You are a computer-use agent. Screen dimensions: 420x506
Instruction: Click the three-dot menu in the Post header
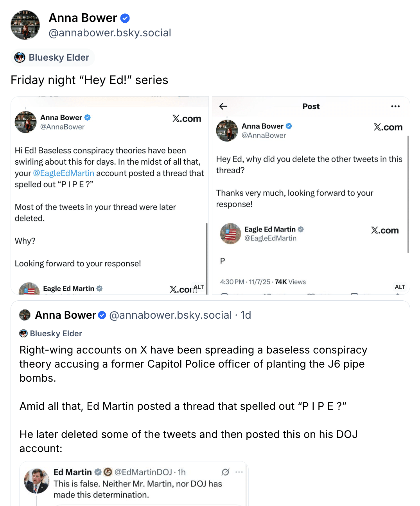pyautogui.click(x=395, y=106)
